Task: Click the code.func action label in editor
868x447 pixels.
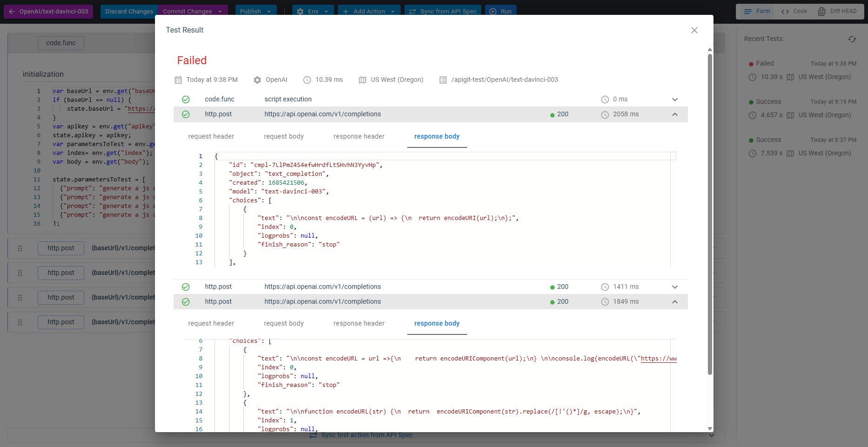Action: click(x=61, y=43)
